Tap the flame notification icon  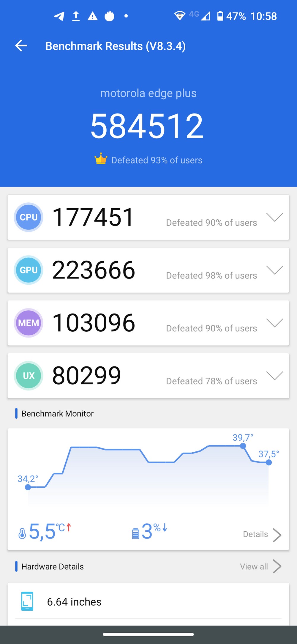tap(109, 16)
